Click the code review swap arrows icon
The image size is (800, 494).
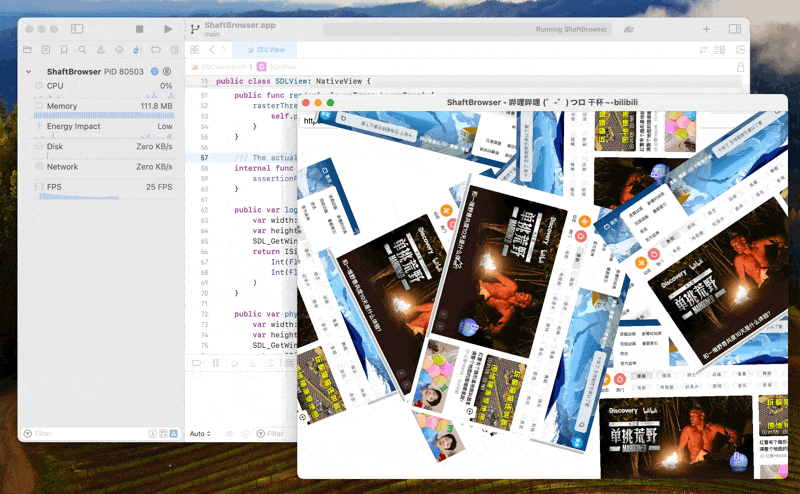[x=703, y=50]
